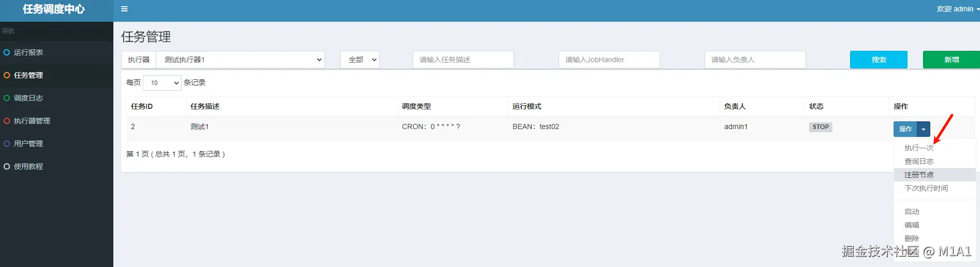Click the BEAN：test02 cell
This screenshot has height=267, width=980.
point(536,127)
